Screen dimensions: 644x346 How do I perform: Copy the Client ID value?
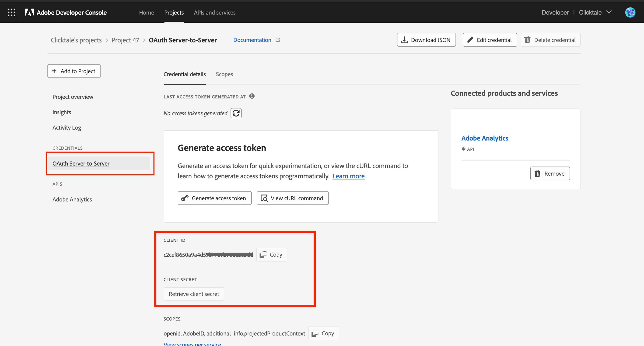tap(272, 255)
